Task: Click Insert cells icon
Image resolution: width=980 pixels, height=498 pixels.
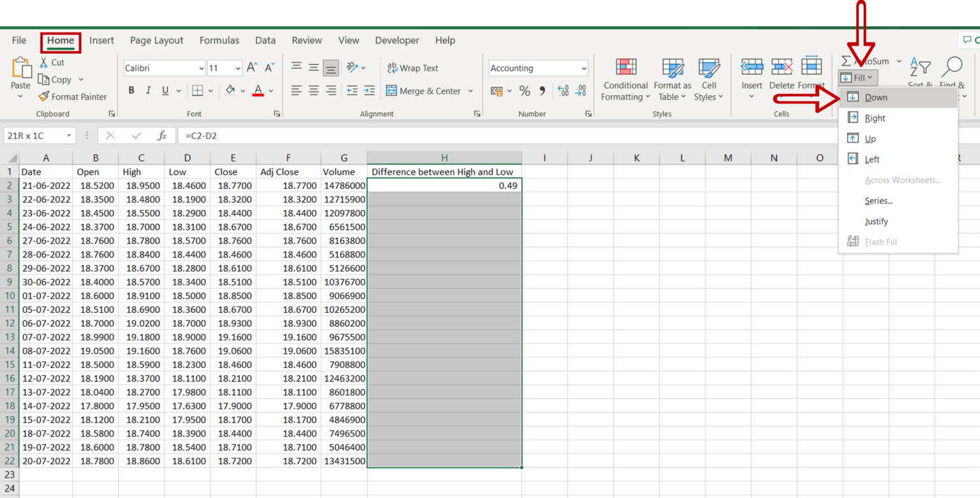Action: (752, 67)
